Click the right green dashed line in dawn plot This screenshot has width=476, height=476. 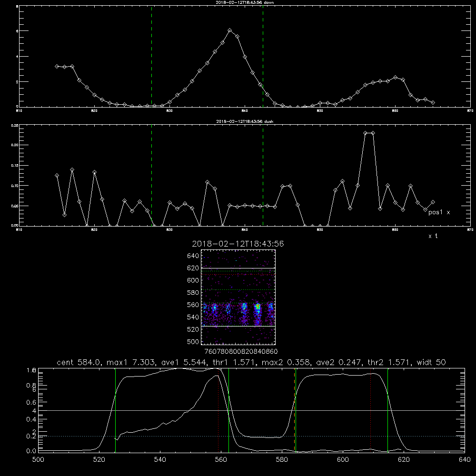coord(263,57)
